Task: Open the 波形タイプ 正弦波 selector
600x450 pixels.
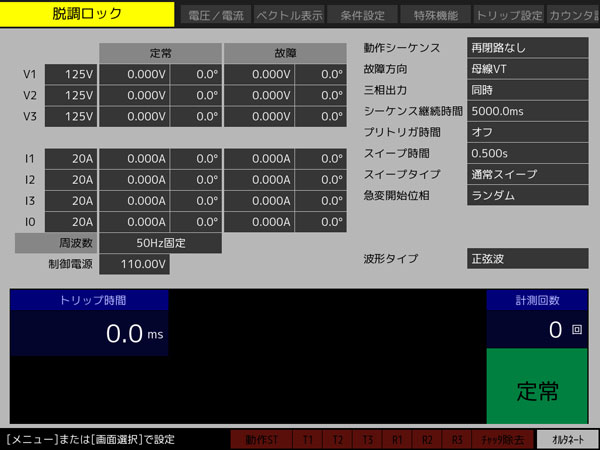Action: 527,259
